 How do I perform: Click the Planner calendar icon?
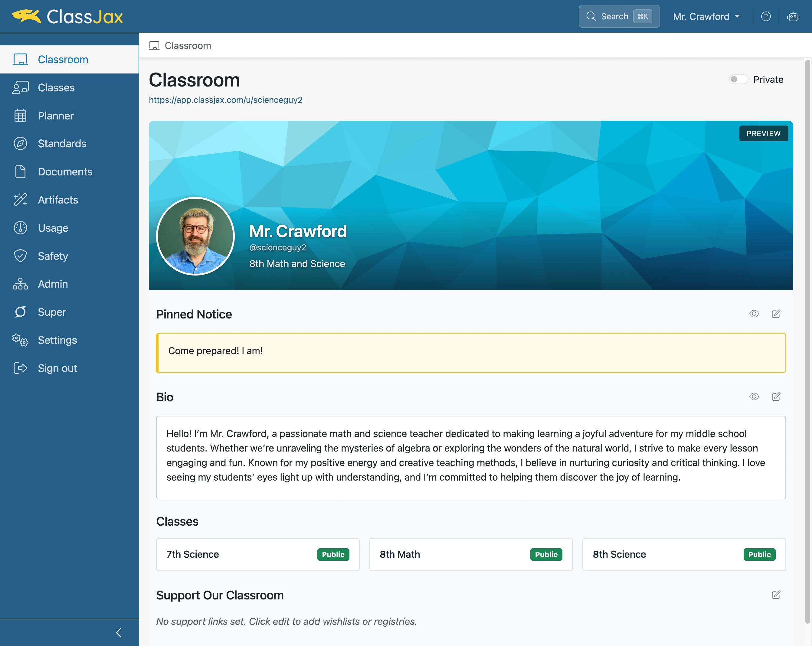20,116
